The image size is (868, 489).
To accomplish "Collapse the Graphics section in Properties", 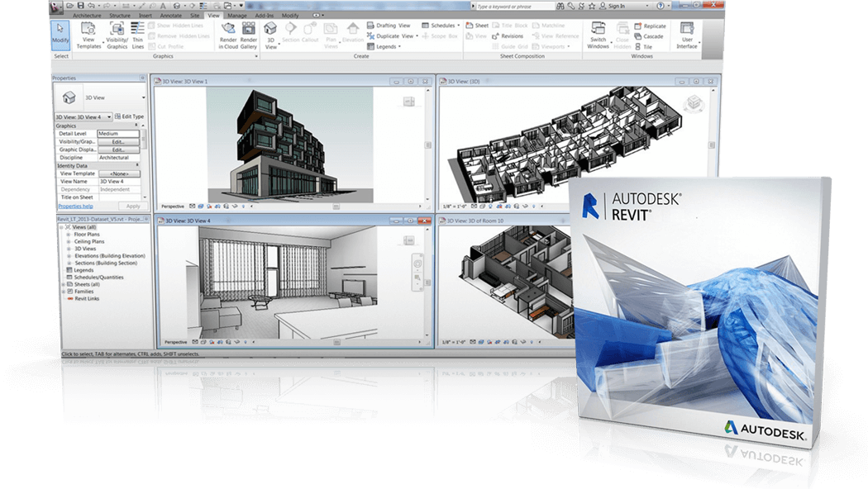I will [136, 126].
